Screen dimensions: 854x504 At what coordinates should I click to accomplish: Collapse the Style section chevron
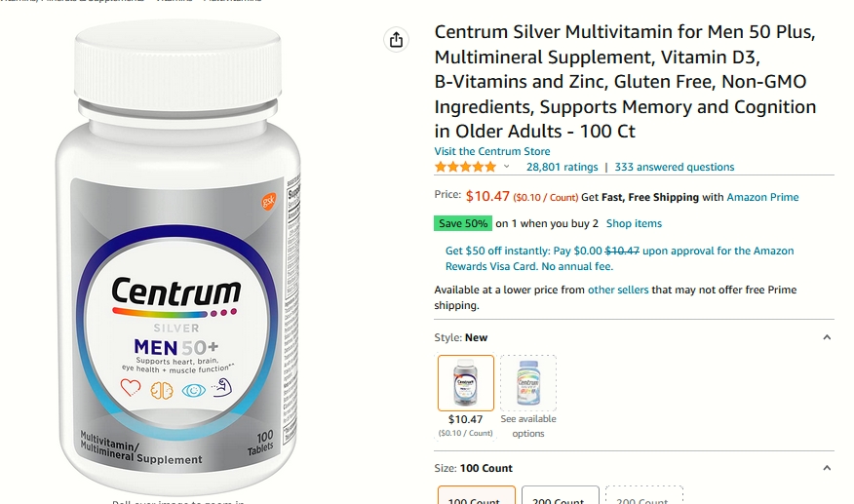827,337
